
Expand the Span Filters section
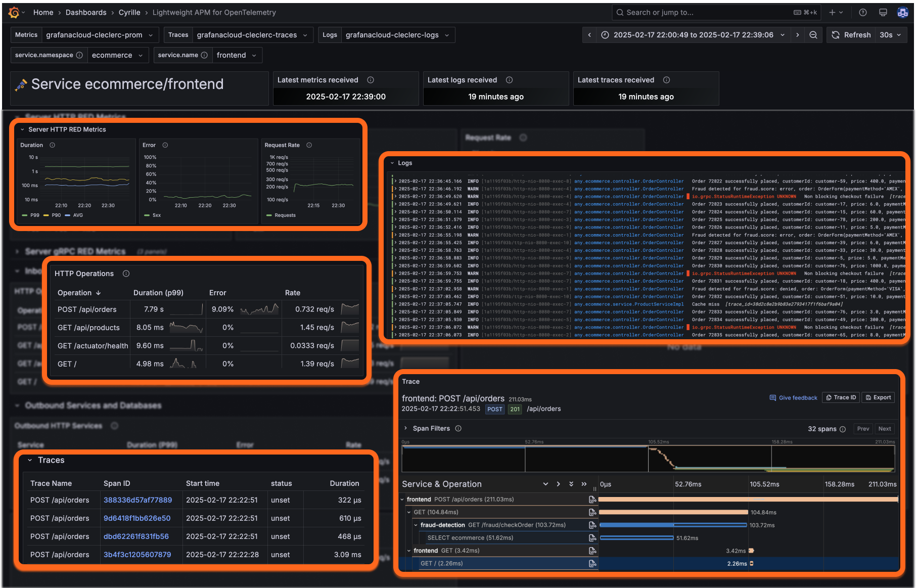[x=405, y=428]
